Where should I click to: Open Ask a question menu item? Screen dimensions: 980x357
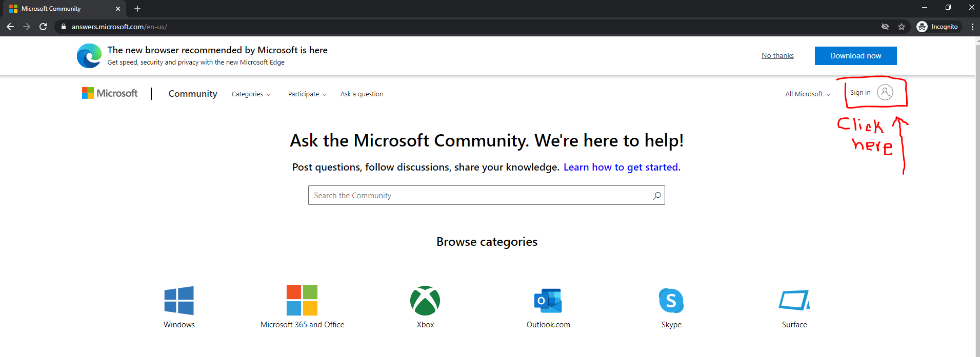click(362, 94)
